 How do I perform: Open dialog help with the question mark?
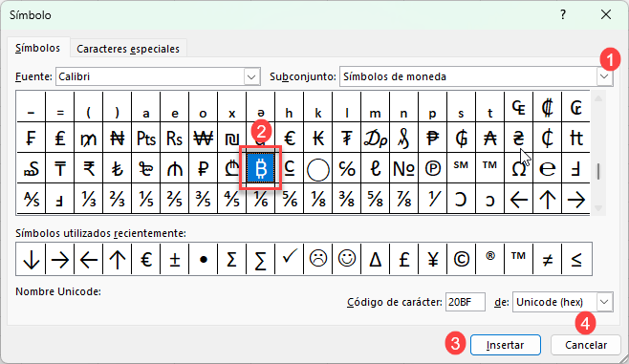[x=563, y=15]
